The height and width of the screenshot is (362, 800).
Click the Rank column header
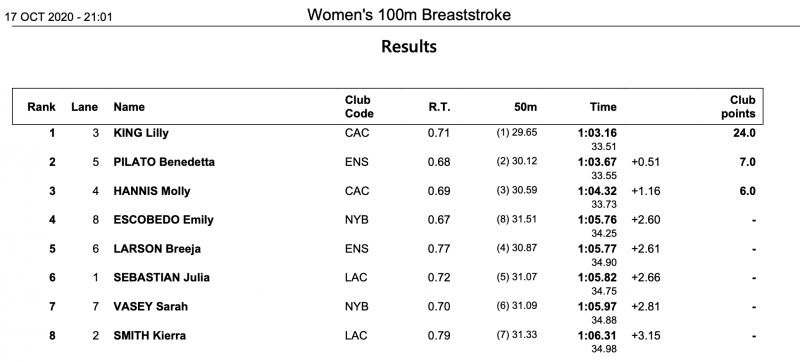pyautogui.click(x=41, y=107)
